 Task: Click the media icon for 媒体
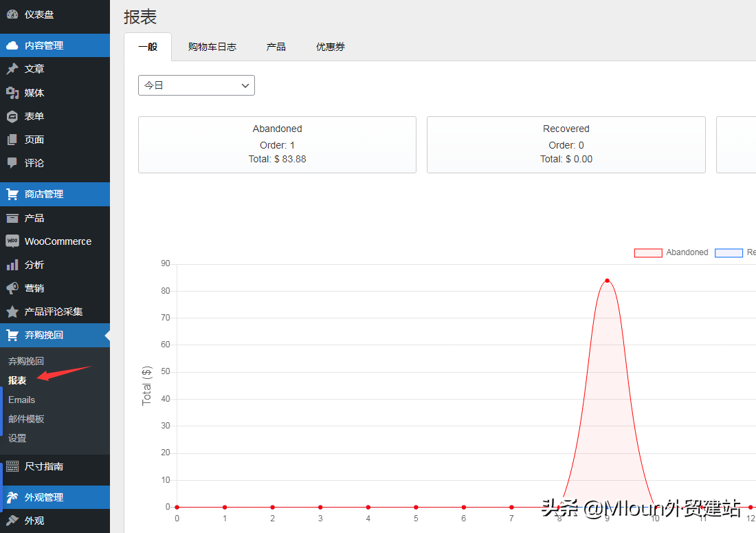(x=12, y=93)
